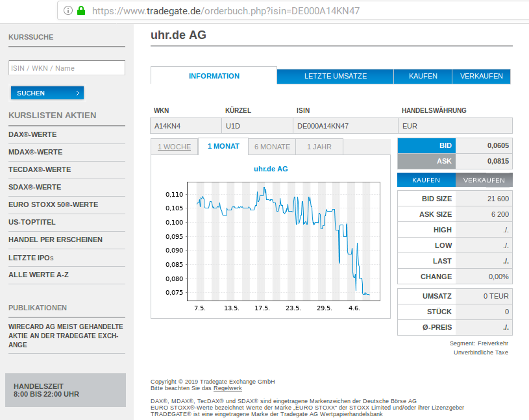
Task: Click the uhr.de AG page heading
Action: point(178,35)
